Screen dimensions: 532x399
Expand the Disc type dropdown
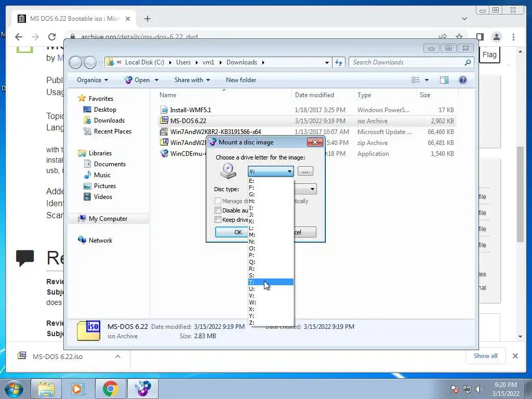[x=312, y=189]
